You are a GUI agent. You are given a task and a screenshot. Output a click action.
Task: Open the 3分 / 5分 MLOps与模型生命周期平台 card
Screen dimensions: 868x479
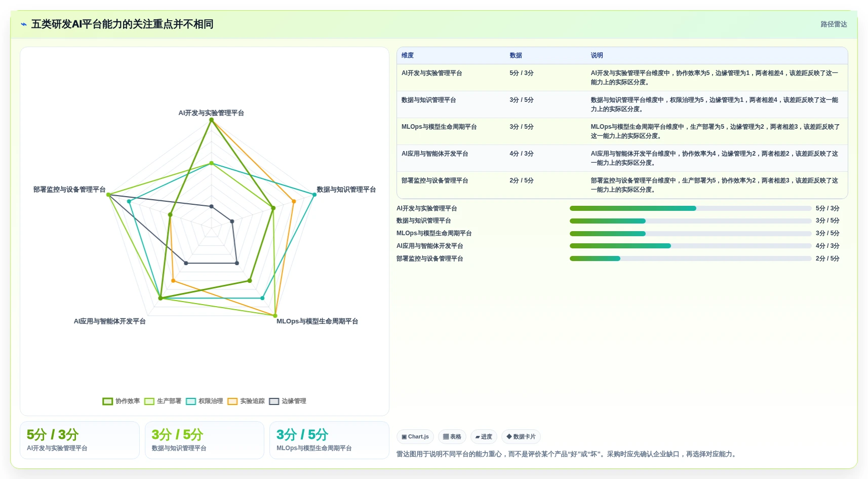[x=329, y=440]
